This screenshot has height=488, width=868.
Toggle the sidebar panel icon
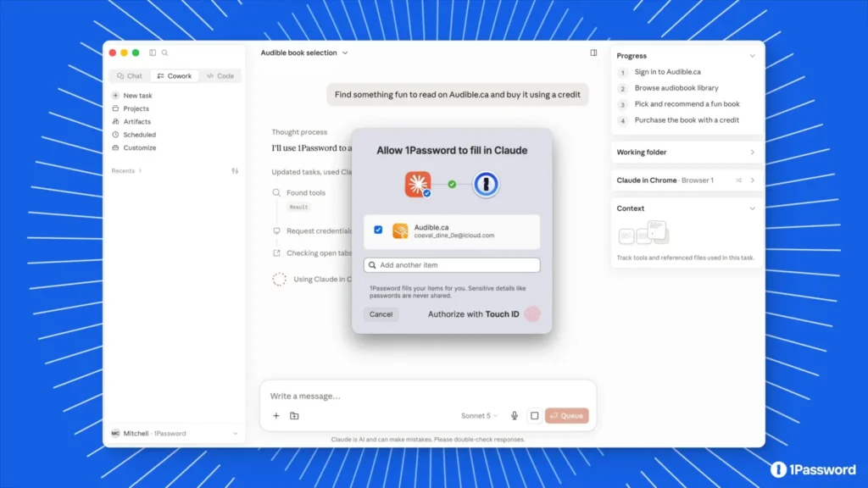[153, 53]
